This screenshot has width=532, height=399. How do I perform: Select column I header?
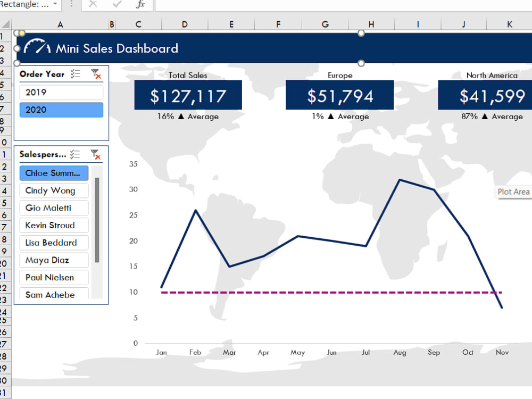click(418, 24)
